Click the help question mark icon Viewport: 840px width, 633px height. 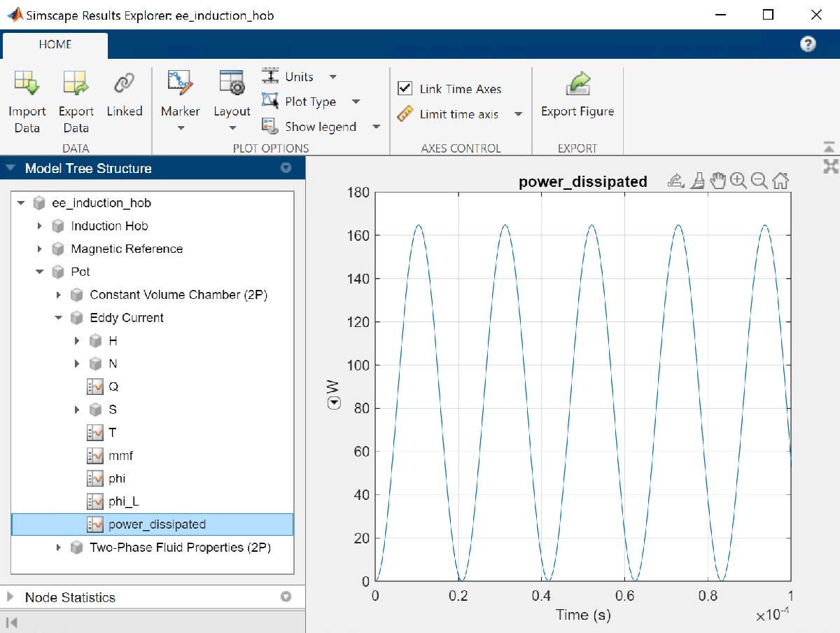[808, 44]
